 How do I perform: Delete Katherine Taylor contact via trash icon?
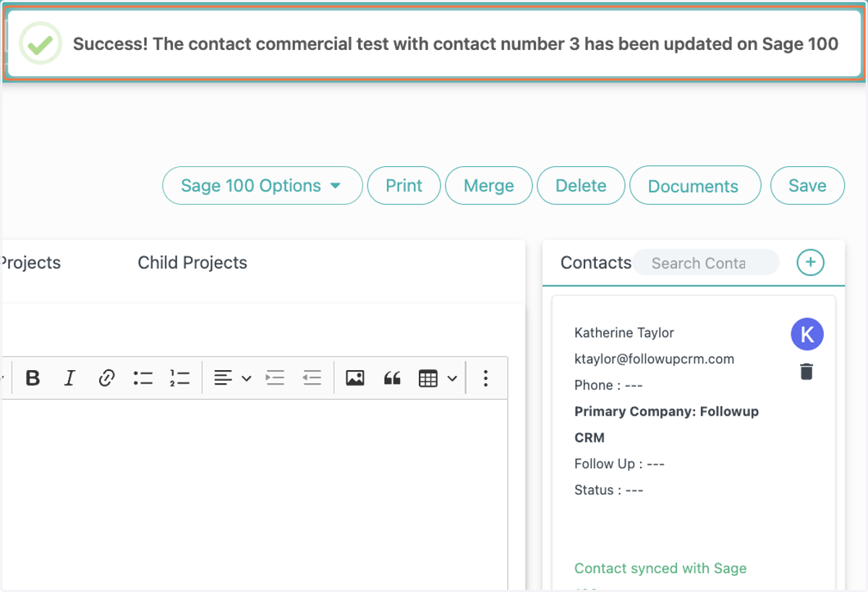pos(807,372)
